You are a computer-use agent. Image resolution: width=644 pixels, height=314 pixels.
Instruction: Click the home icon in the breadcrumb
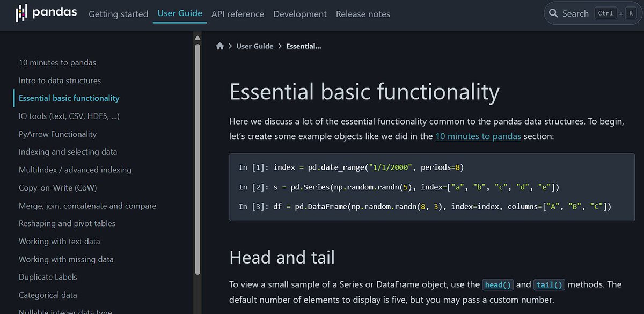[219, 46]
